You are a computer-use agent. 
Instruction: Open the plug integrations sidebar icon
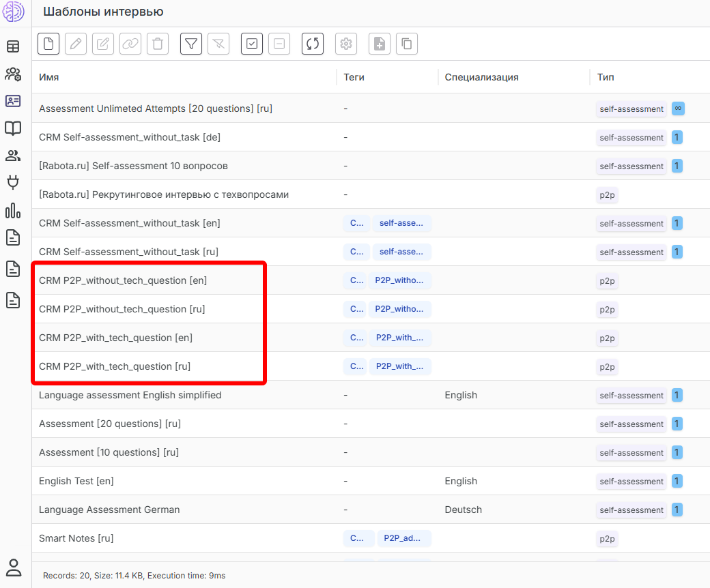click(13, 183)
